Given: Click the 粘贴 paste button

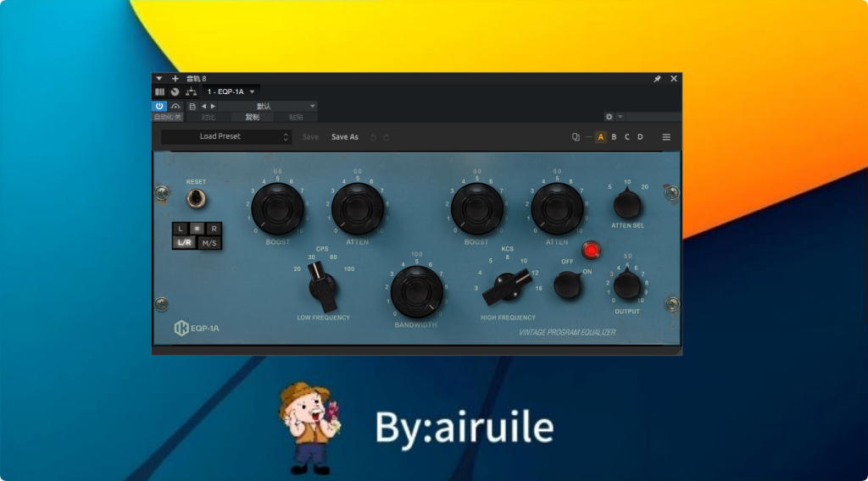Looking at the screenshot, I should 296,117.
